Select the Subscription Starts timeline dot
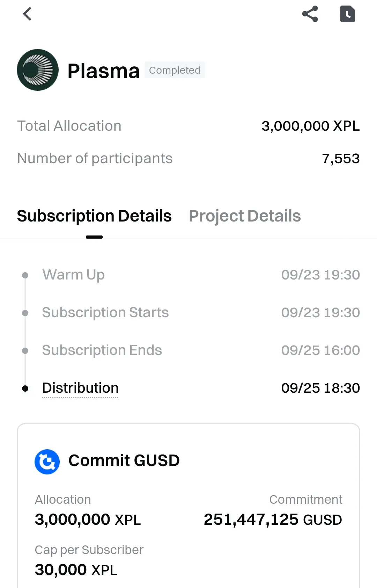This screenshot has width=377, height=588. coord(25,313)
